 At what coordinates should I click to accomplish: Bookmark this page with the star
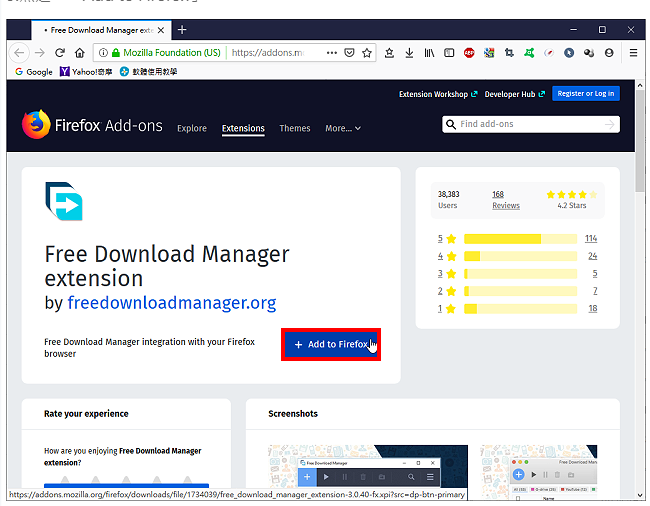367,53
